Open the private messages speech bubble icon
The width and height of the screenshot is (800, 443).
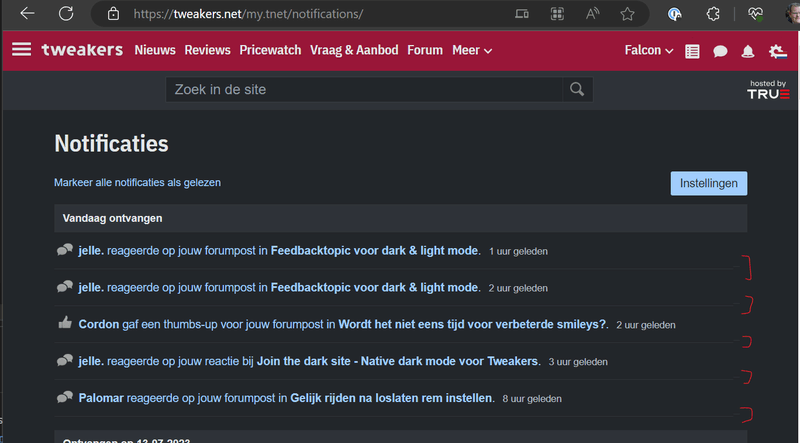click(720, 51)
